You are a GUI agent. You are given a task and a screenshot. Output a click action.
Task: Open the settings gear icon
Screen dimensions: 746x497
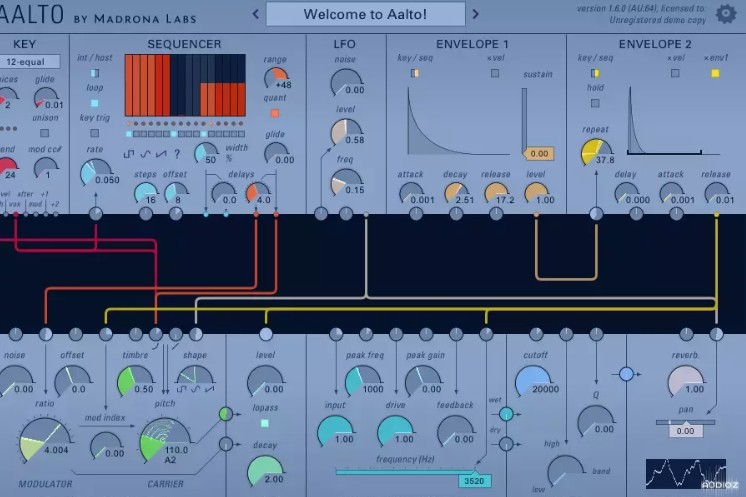pyautogui.click(x=727, y=14)
